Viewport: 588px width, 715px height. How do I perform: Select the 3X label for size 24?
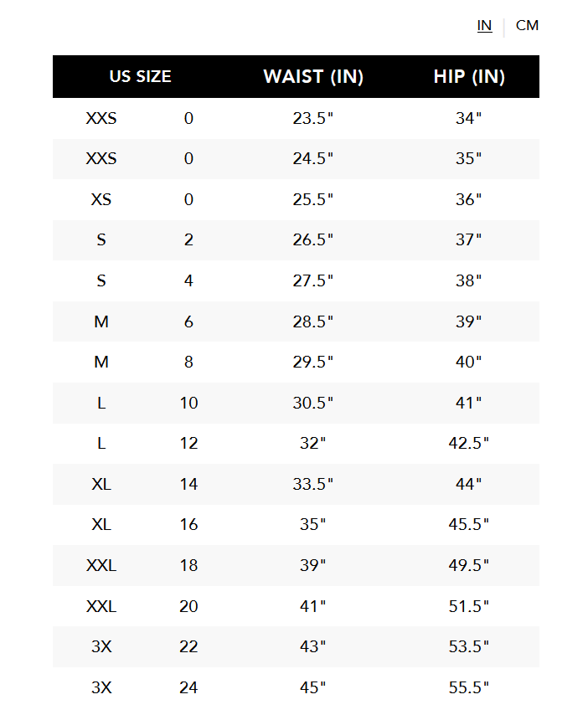point(101,687)
